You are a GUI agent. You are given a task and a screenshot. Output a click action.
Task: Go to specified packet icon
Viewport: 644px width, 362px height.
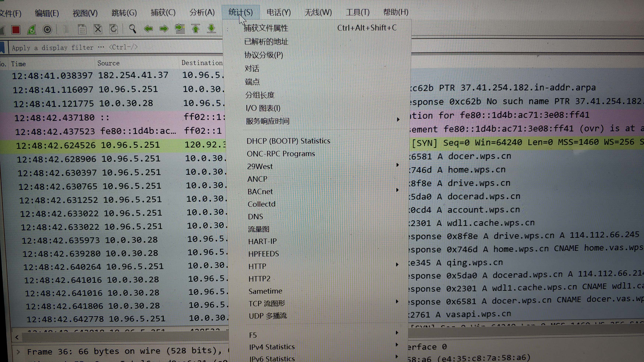click(x=180, y=29)
